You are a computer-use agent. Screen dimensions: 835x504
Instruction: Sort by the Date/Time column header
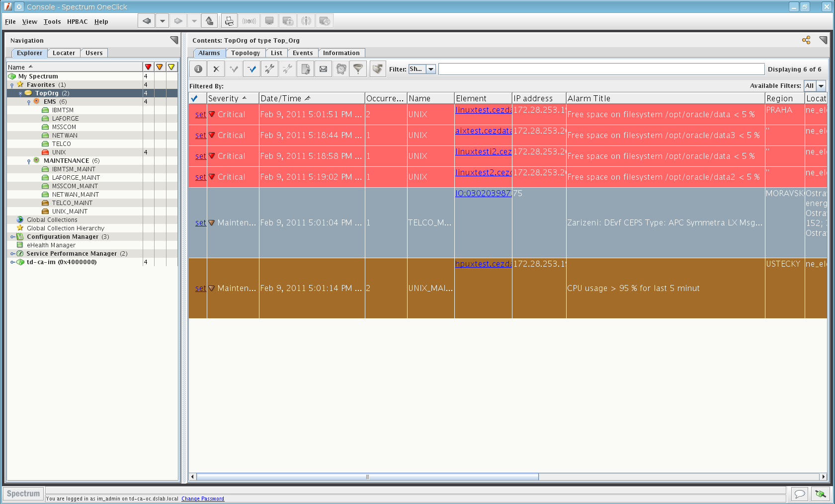[312, 98]
